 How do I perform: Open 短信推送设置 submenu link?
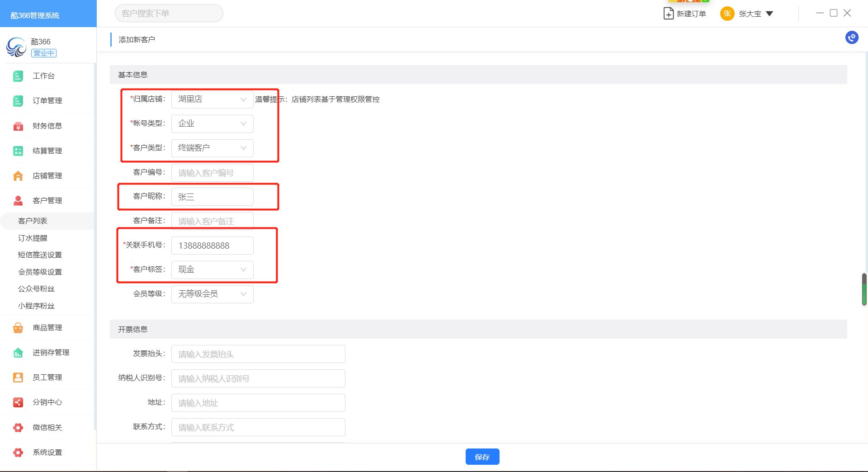coord(40,255)
